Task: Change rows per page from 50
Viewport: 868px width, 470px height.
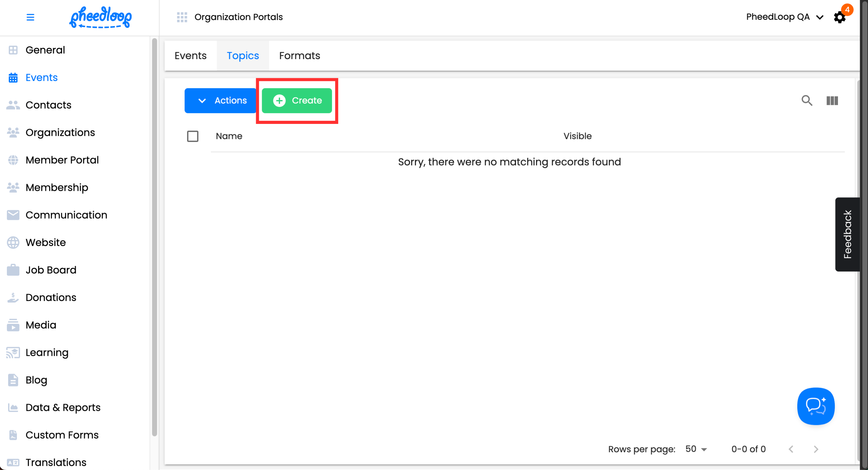Action: coord(696,449)
